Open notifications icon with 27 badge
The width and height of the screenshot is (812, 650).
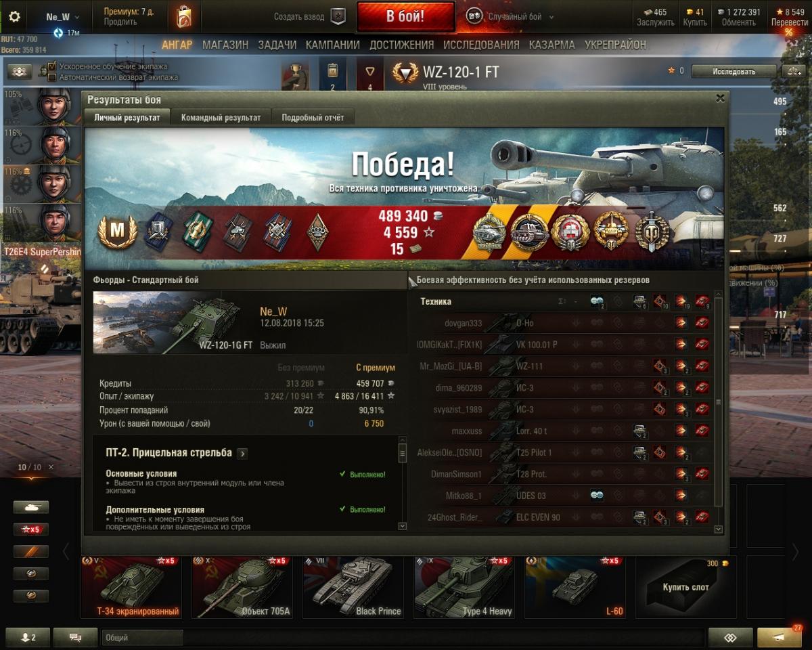click(780, 637)
